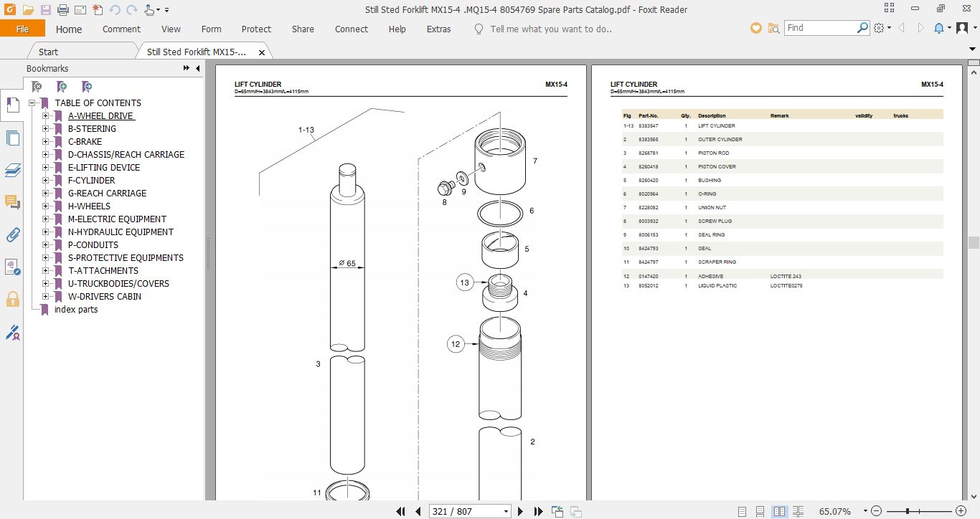Expand the F-CYLINDER bookmark node

(x=46, y=181)
